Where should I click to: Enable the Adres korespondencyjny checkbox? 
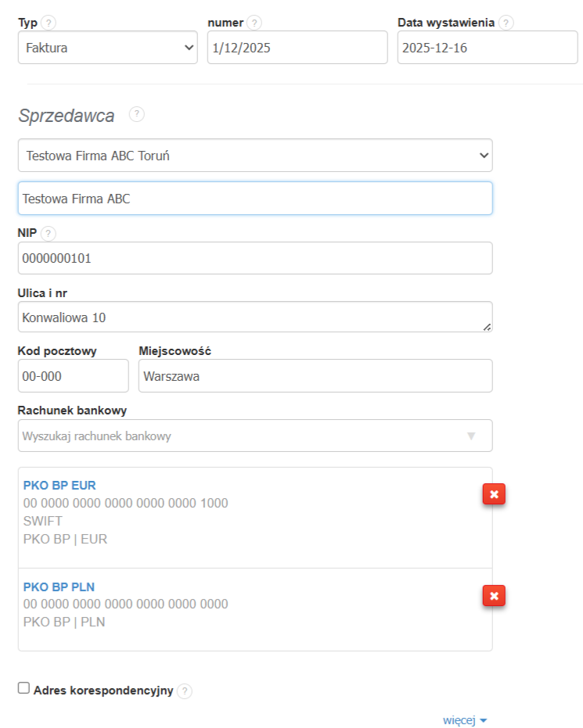click(24, 688)
